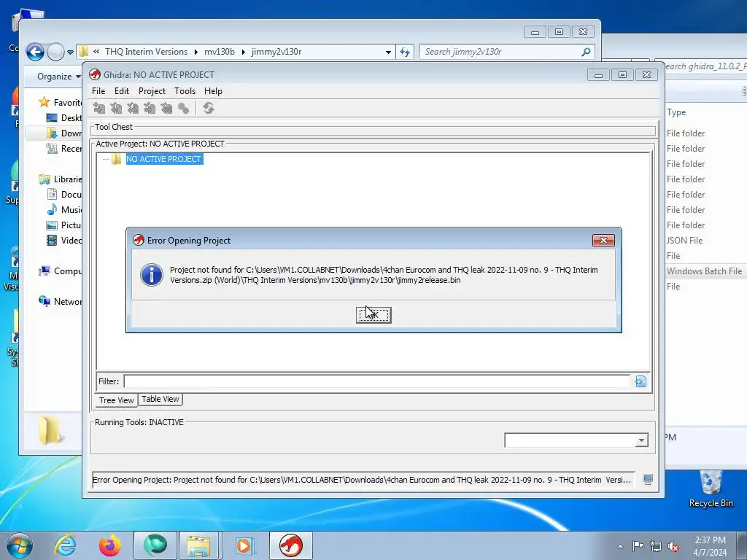
Task: Click the muted volume tray icon
Action: (x=673, y=546)
